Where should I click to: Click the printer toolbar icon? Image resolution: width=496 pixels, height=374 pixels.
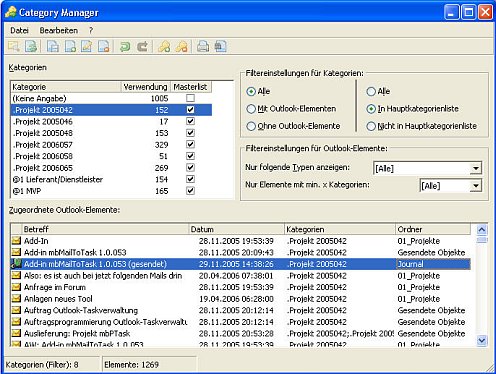203,46
